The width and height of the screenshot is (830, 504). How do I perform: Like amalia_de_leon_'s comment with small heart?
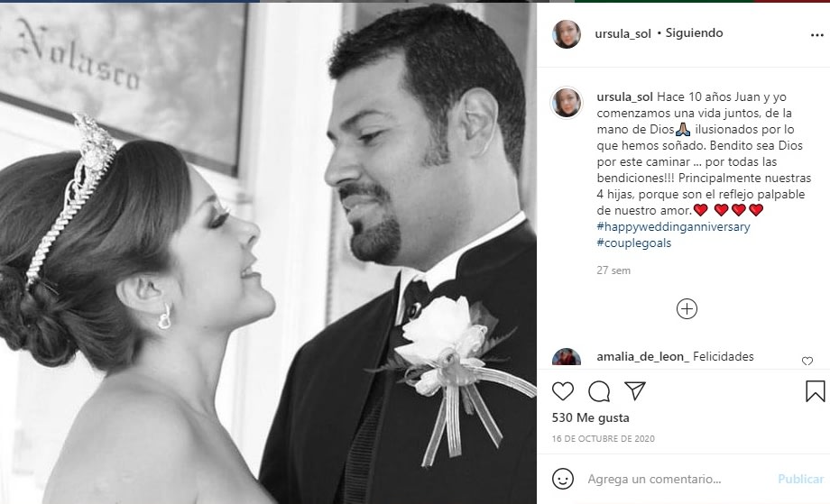[807, 361]
